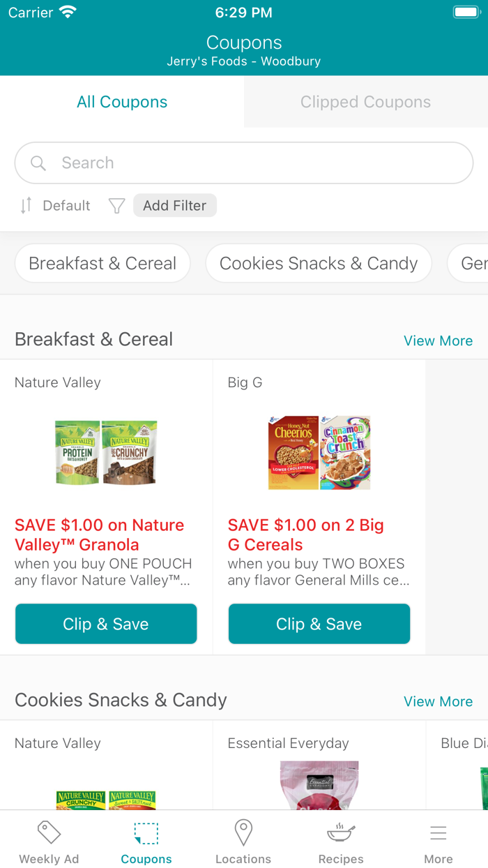Viewport: 488px width, 868px height.
Task: Tap the Locations pin icon
Action: pos(243,832)
